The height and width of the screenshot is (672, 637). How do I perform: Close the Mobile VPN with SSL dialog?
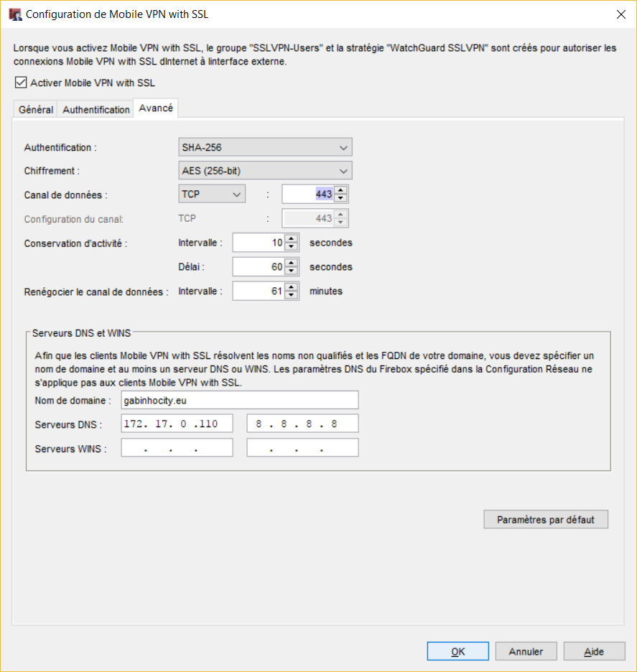click(x=620, y=14)
